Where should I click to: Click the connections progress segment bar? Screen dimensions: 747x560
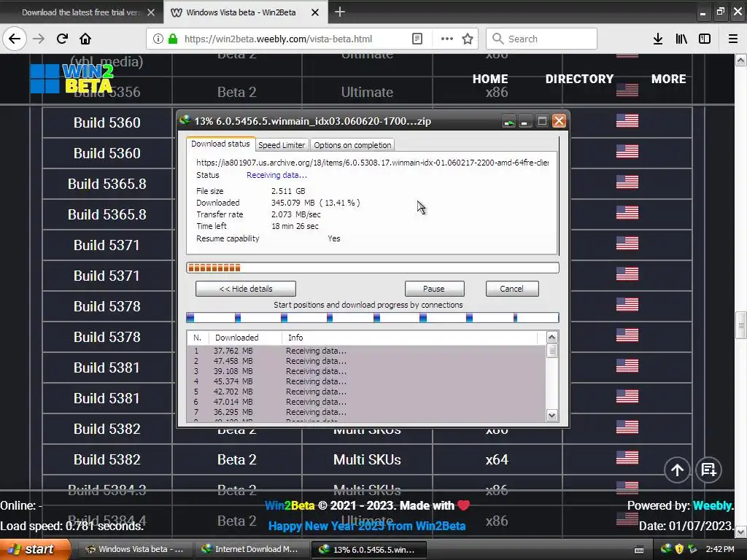373,318
